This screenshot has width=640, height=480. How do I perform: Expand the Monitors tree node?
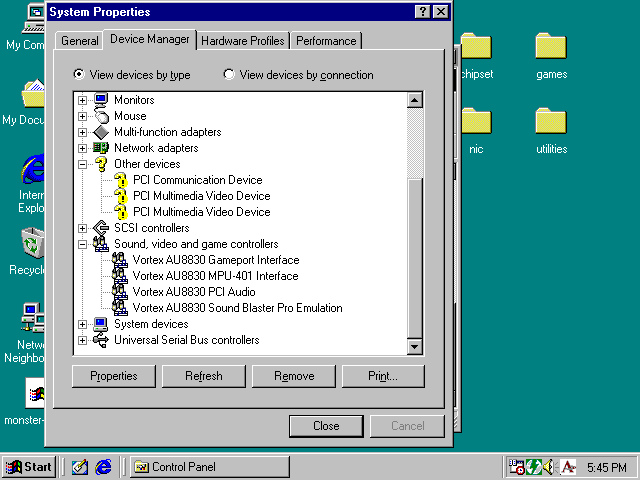click(x=83, y=100)
